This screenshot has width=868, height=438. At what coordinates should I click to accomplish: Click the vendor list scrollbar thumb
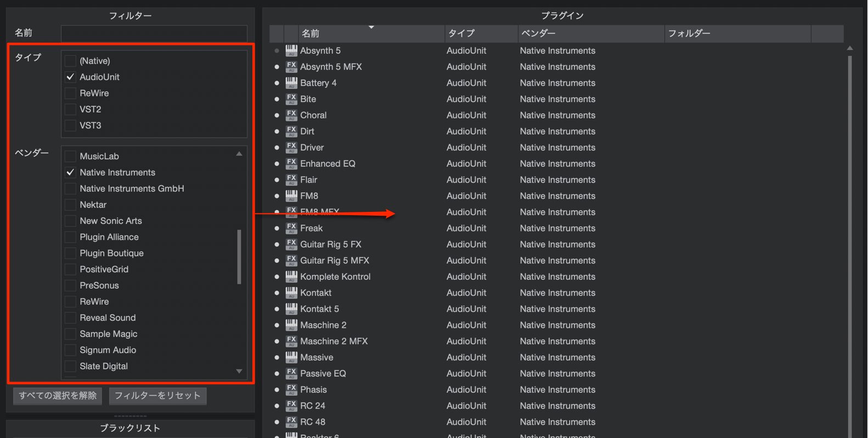point(239,257)
